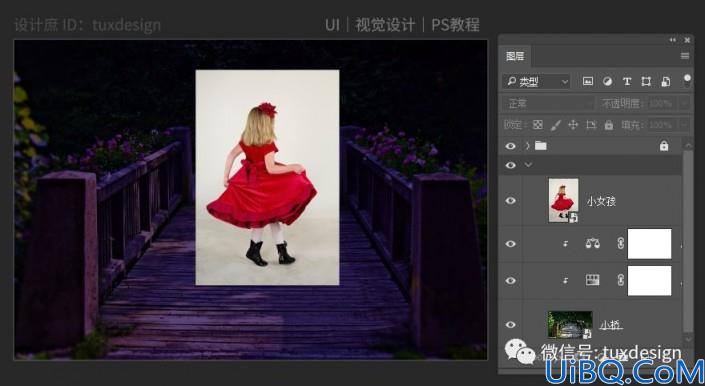This screenshot has width=705, height=386.
Task: Click the lock position move icon
Action: [x=573, y=125]
